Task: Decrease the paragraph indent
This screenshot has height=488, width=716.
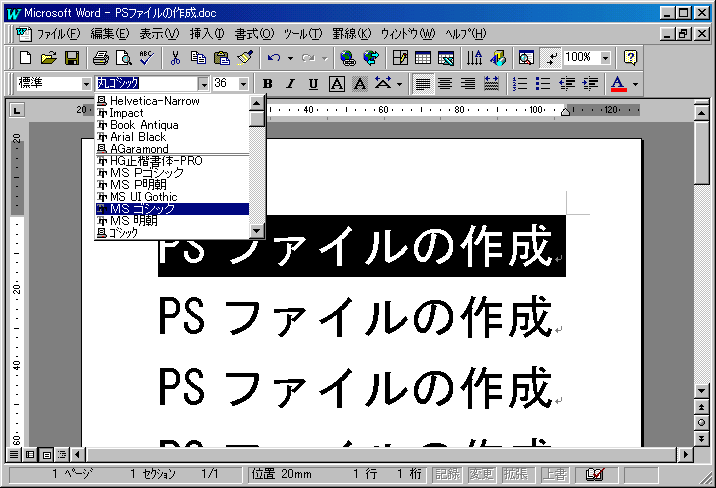Action: pos(567,84)
